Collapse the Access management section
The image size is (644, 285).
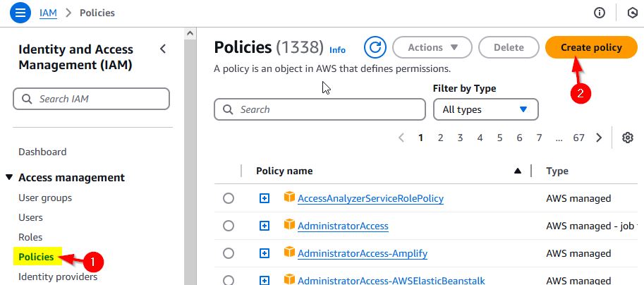[9, 178]
